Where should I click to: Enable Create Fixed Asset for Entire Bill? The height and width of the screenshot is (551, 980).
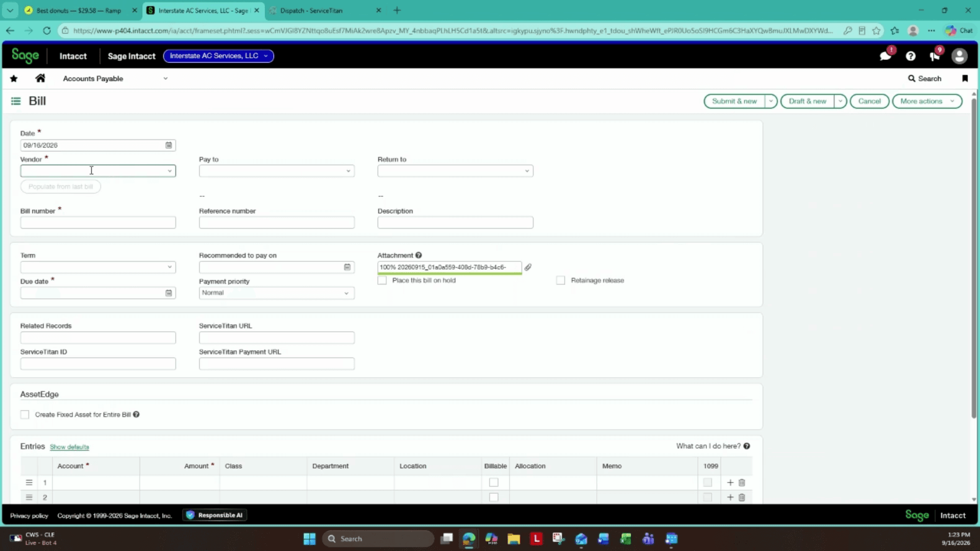pos(24,415)
